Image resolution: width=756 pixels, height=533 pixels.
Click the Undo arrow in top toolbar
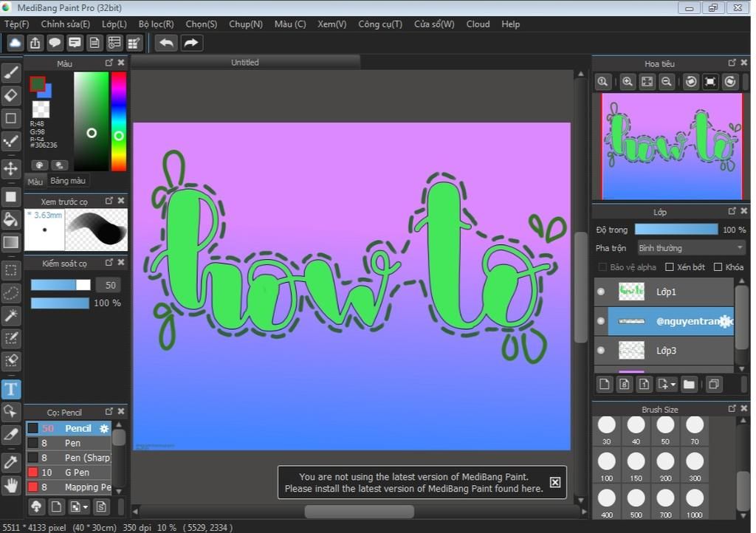(x=166, y=43)
